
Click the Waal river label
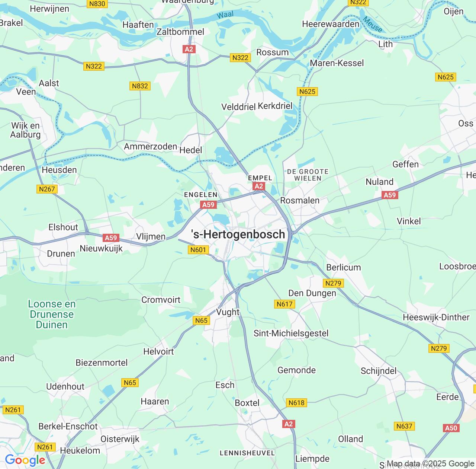click(225, 15)
